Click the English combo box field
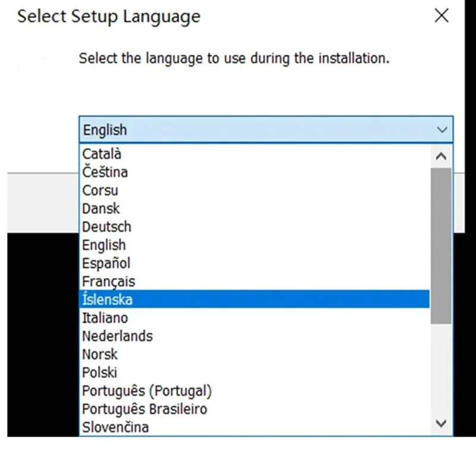Viewport: 476px width, 476px height. pyautogui.click(x=256, y=129)
